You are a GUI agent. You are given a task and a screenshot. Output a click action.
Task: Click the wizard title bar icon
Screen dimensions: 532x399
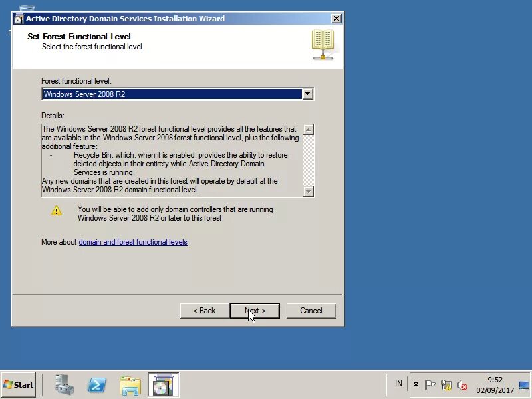[x=19, y=19]
